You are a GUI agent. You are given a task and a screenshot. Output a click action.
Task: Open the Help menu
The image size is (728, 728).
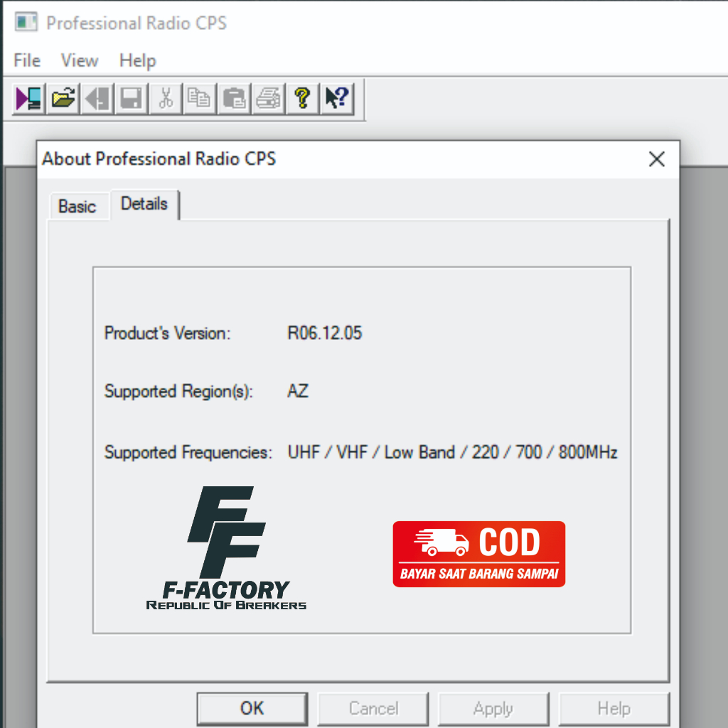coord(137,60)
